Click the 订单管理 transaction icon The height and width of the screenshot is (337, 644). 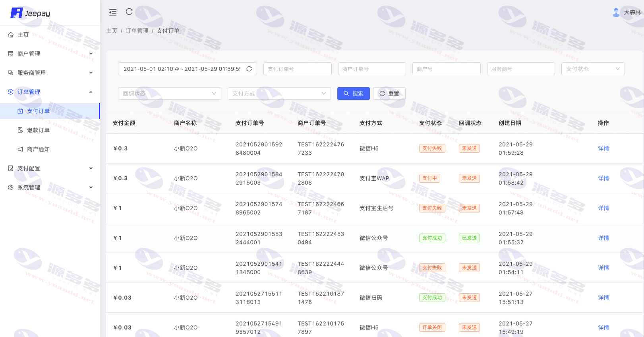tap(11, 92)
